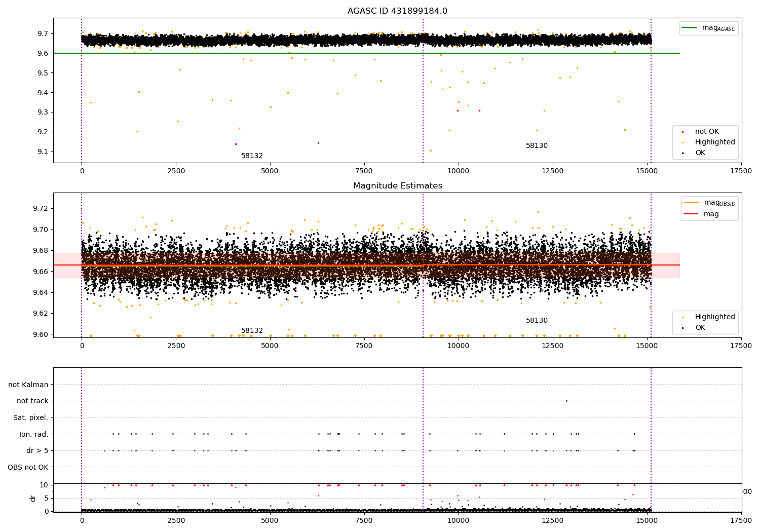Select the red "mag" legend line sample
The height and width of the screenshot is (532, 760).
(x=691, y=214)
